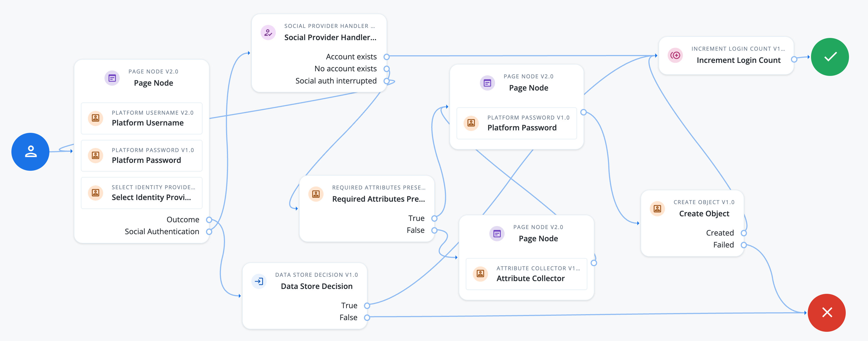Click the Social auth interrupted label
Screen dimensions: 868x341
[336, 81]
